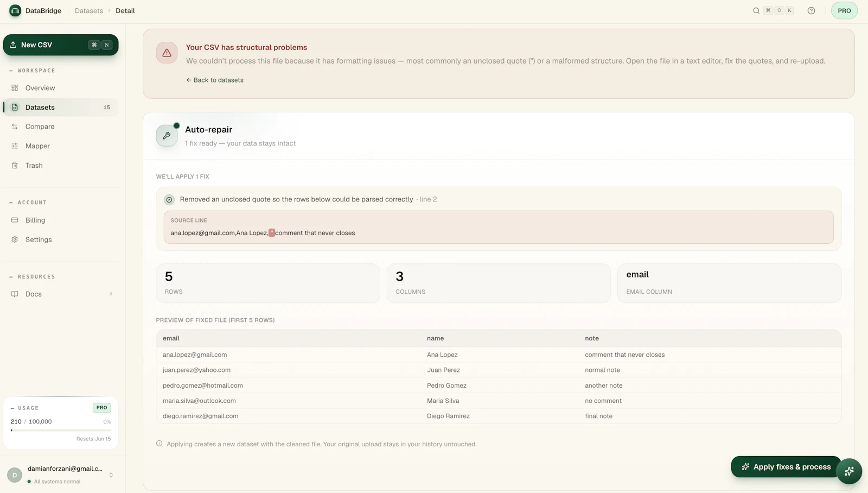Click ana.lopez@gmail.com in preview table
Viewport: 868px width, 493px height.
point(195,355)
